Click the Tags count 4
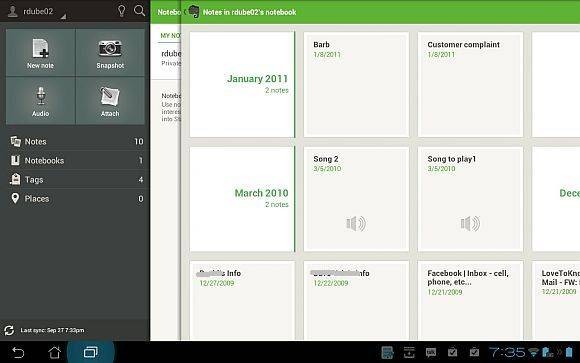The image size is (580, 363). (x=141, y=179)
